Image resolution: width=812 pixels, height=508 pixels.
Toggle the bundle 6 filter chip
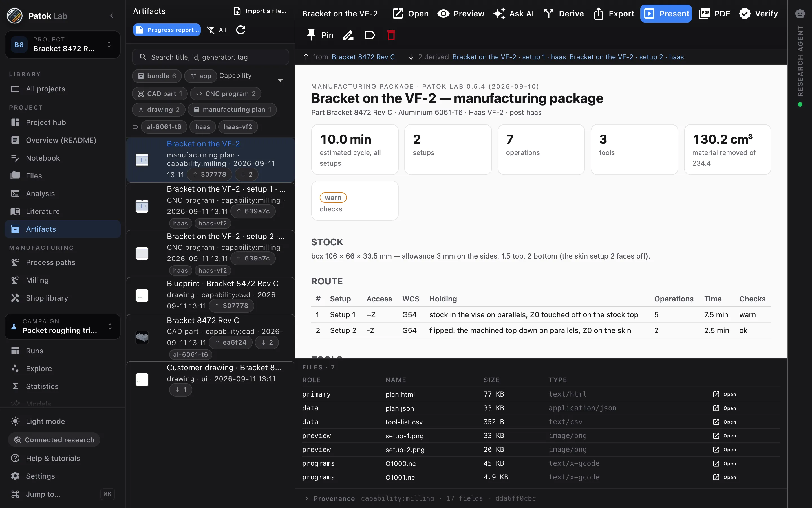(157, 76)
